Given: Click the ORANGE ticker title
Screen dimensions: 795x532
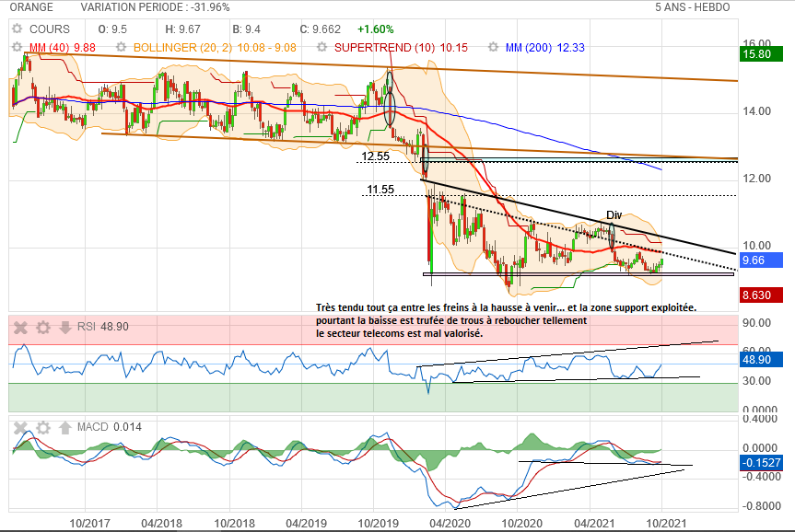Looking at the screenshot, I should 31,7.
